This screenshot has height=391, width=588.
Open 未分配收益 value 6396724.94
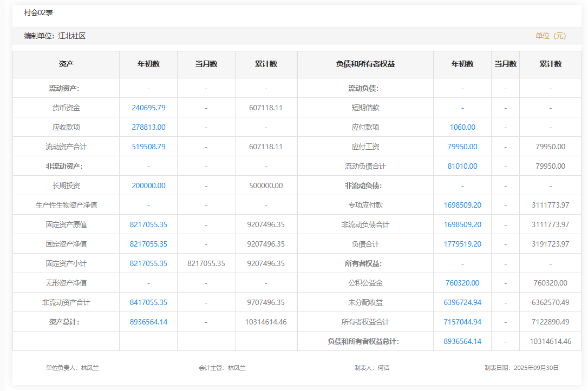462,302
